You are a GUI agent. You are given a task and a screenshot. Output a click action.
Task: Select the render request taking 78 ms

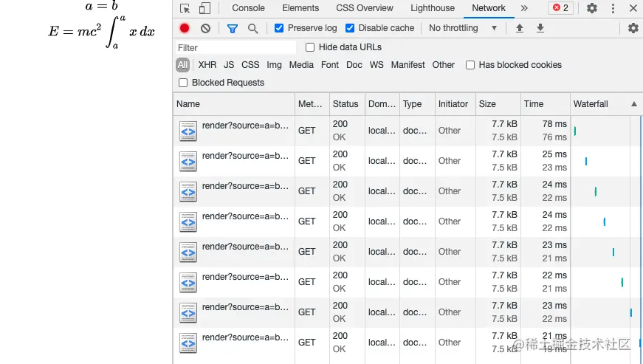point(408,131)
